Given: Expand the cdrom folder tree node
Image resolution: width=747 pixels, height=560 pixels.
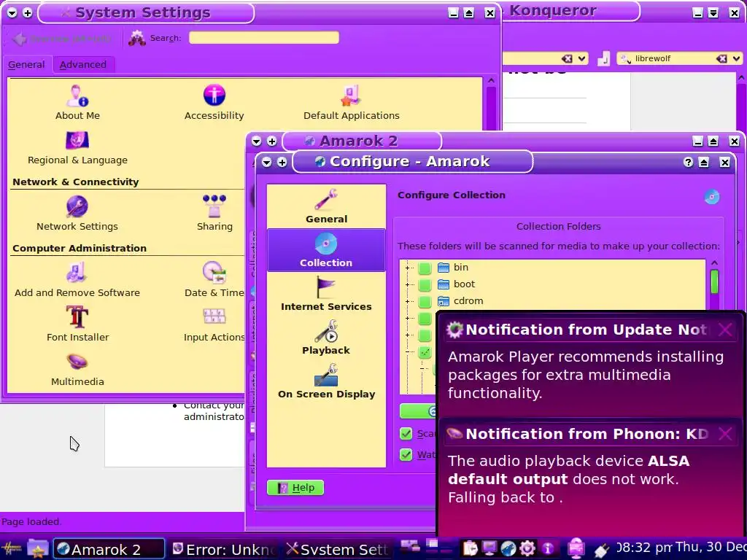Looking at the screenshot, I should 407,301.
